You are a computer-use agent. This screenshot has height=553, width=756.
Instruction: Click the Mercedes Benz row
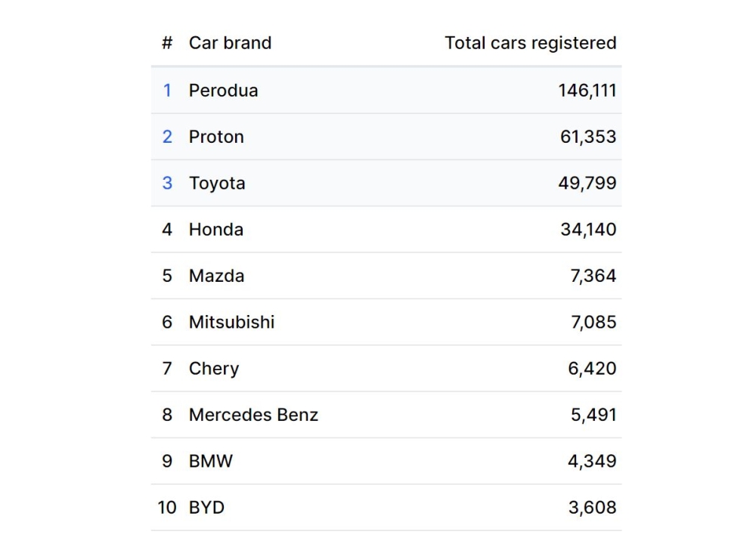pyautogui.click(x=253, y=415)
